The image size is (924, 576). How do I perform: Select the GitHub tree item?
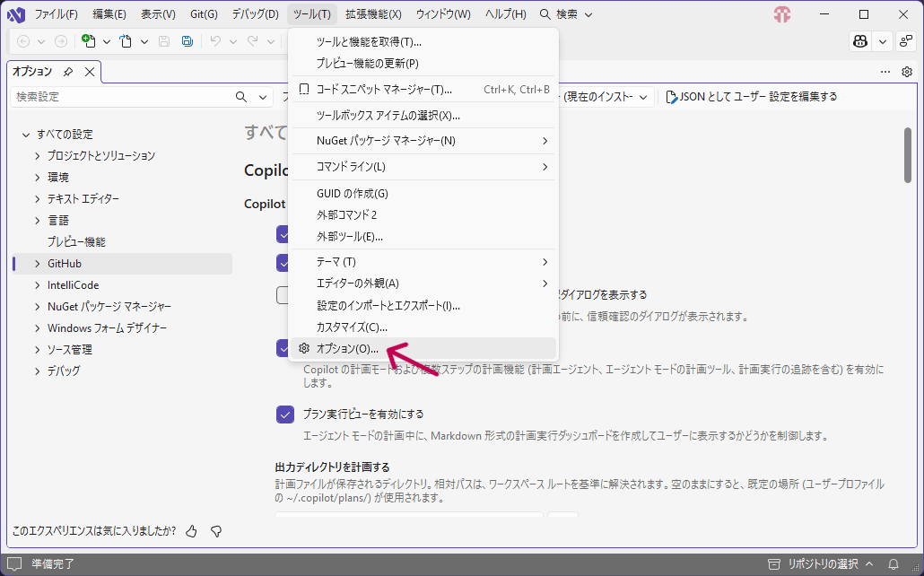[122, 264]
